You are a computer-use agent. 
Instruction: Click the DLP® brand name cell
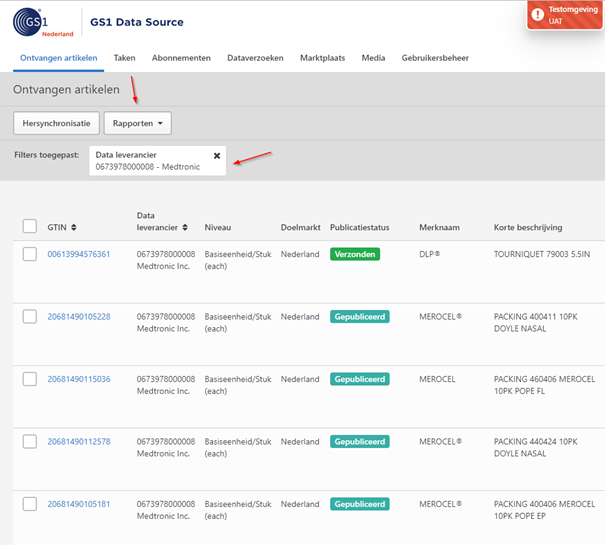click(x=429, y=254)
